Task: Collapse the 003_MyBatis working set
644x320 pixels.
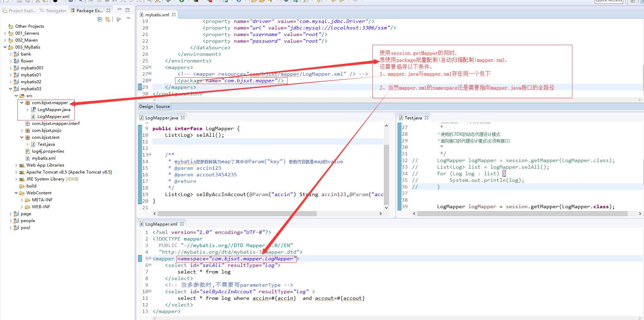Action: click(x=5, y=47)
